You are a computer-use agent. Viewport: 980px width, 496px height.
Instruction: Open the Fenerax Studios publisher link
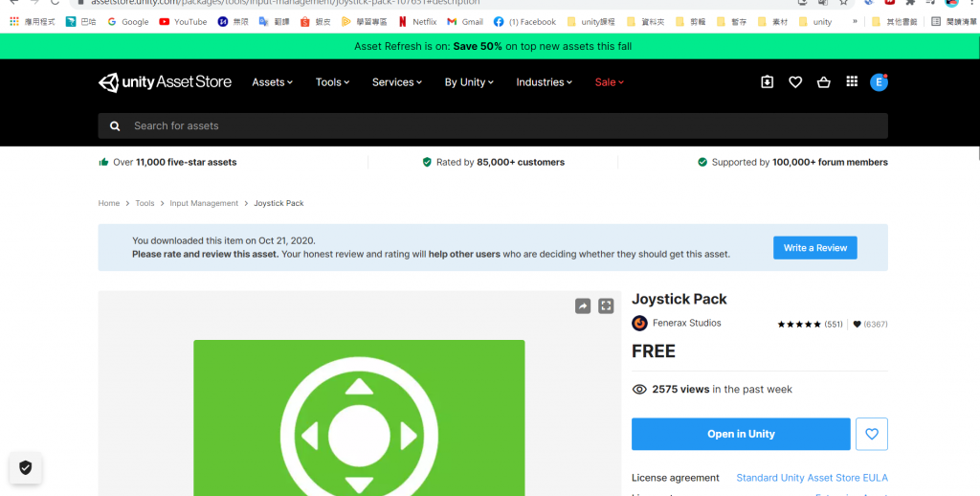(x=687, y=324)
